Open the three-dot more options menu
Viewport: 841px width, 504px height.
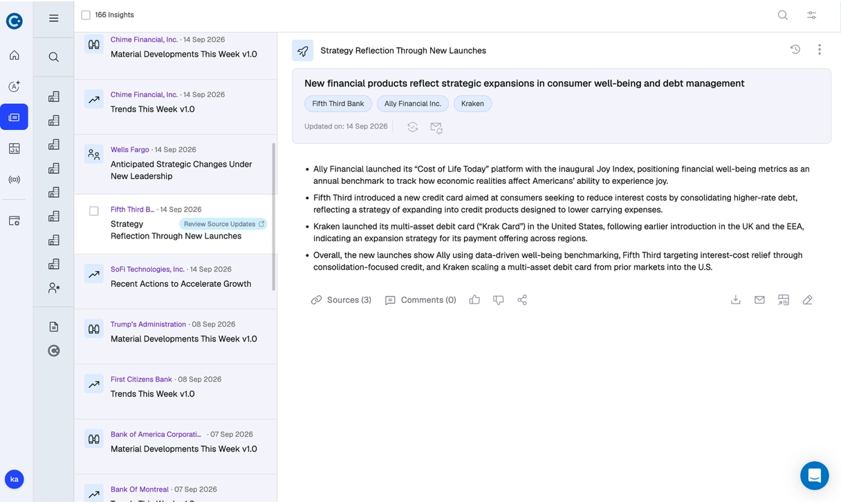pos(820,50)
